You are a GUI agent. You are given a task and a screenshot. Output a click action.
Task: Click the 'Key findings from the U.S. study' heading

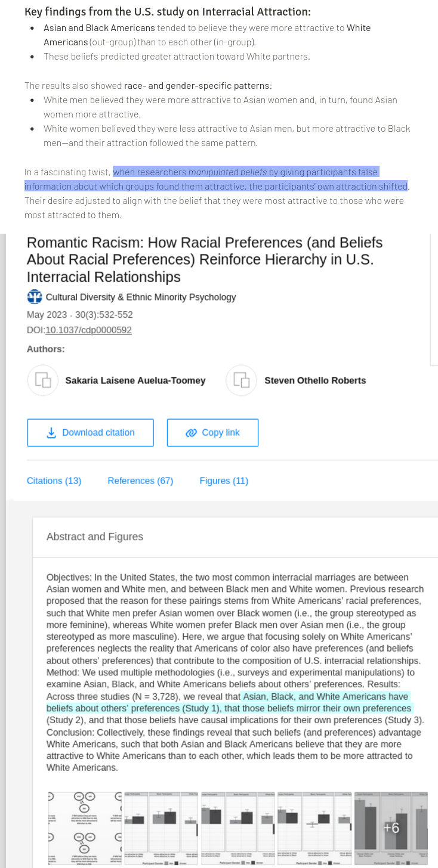tap(168, 12)
